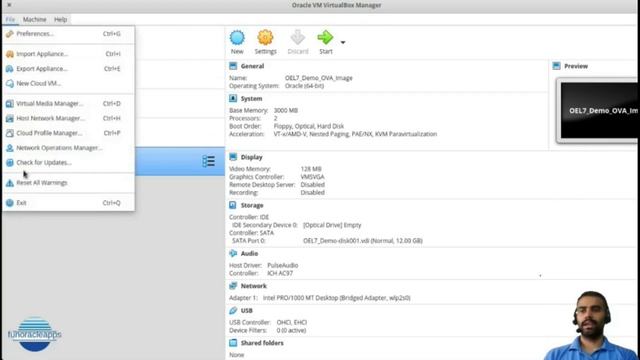The width and height of the screenshot is (640, 360).
Task: Click the Discard toolbar button
Action: (298, 42)
